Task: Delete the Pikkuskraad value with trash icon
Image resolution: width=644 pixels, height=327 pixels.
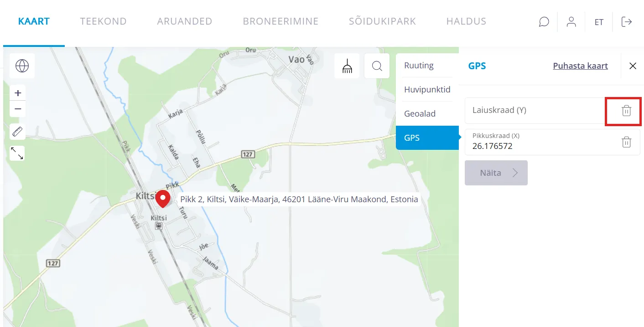Action: tap(627, 142)
